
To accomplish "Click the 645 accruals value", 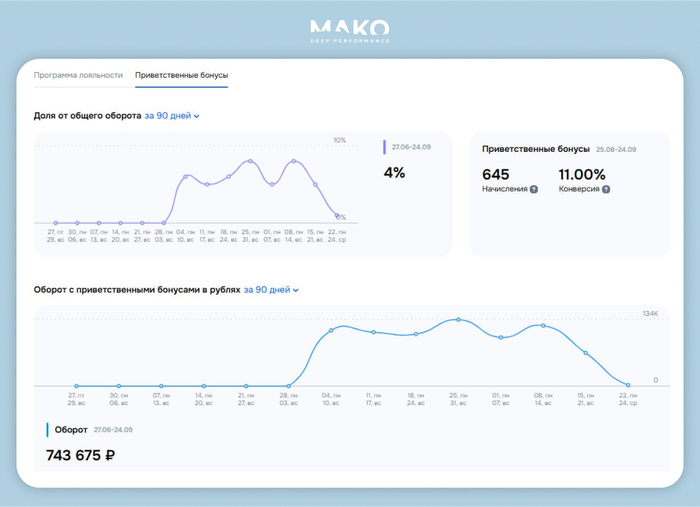I will pos(496,174).
